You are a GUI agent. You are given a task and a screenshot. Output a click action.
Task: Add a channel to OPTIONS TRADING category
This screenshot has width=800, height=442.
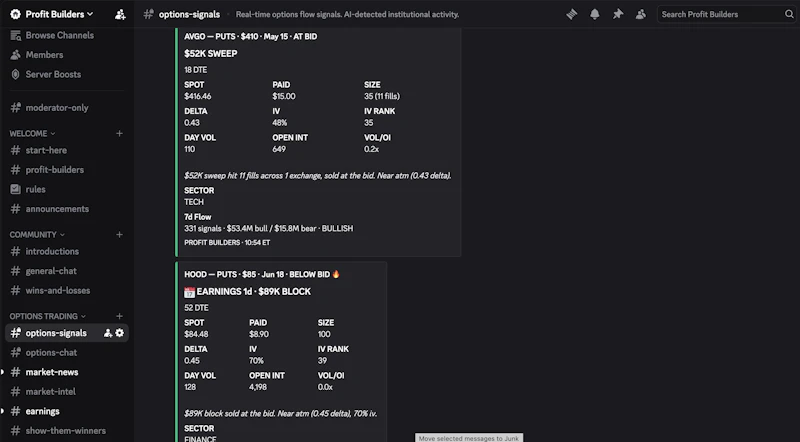tap(119, 316)
